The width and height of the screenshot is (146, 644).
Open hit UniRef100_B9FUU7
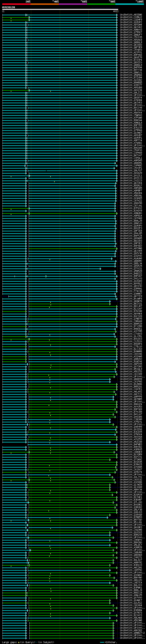pos(131,276)
